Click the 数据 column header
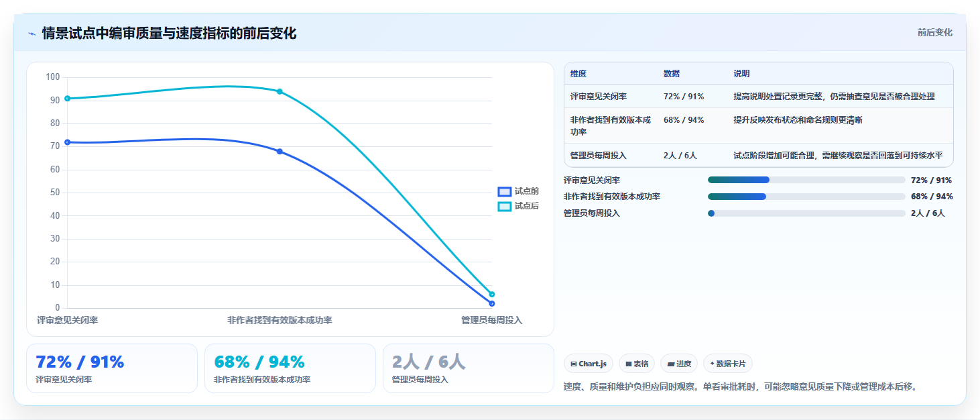This screenshot has height=420, width=980. 672,74
